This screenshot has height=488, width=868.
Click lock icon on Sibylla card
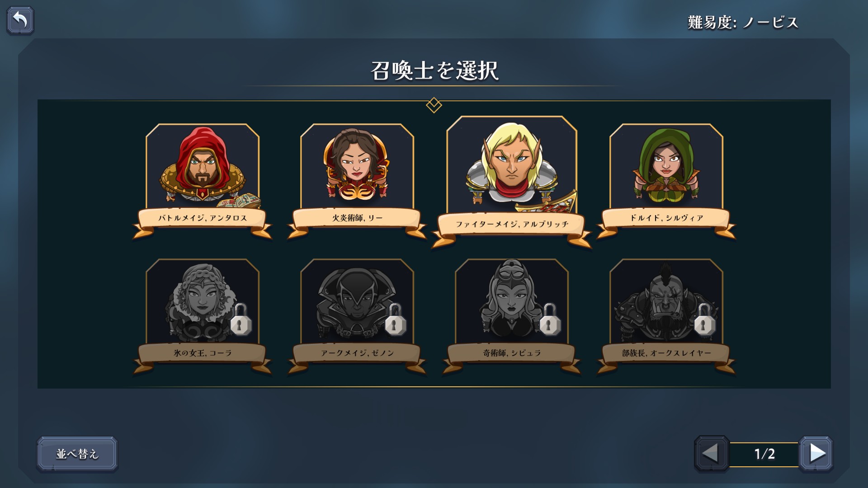click(x=550, y=319)
